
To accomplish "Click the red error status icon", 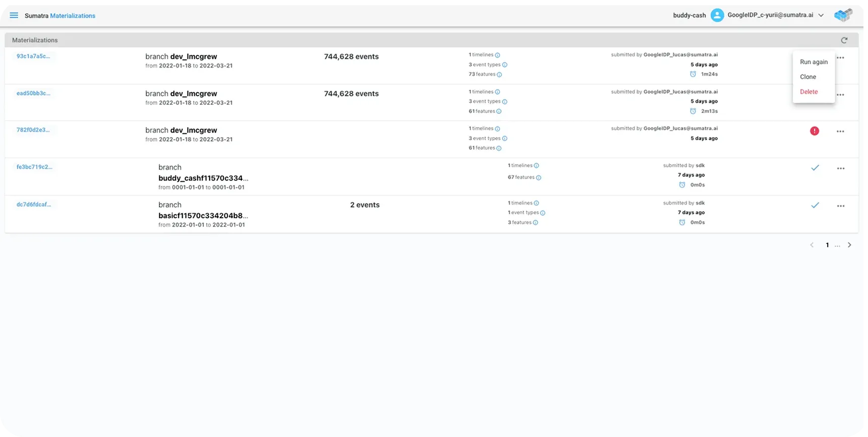I will tap(814, 131).
